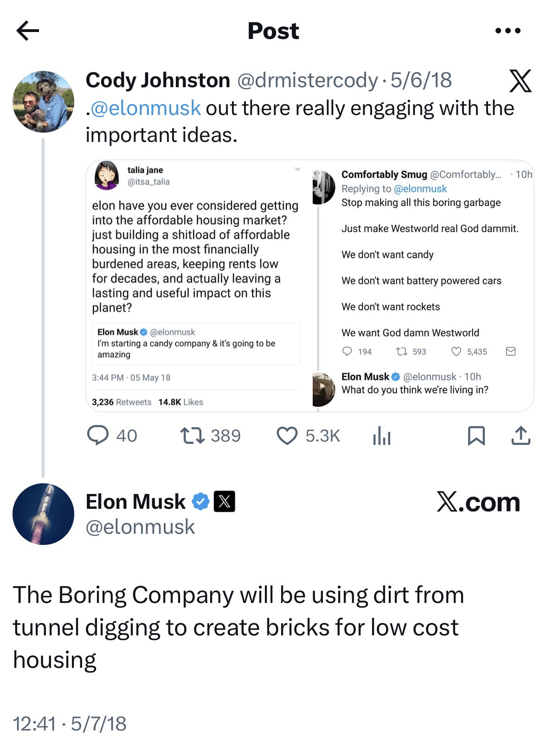The width and height of the screenshot is (547, 756).
Task: Open Cody Johnston's profile picture
Action: point(43,102)
